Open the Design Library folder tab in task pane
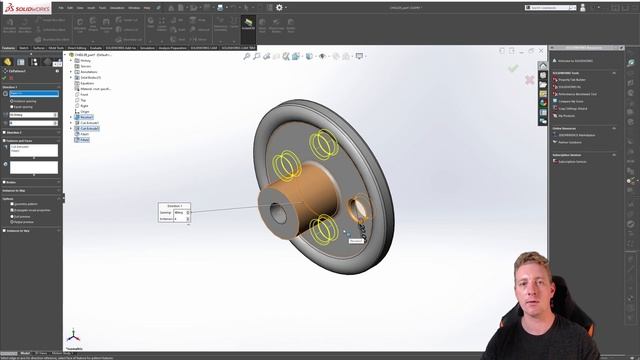Image resolution: width=640 pixels, height=360 pixels. [542, 84]
